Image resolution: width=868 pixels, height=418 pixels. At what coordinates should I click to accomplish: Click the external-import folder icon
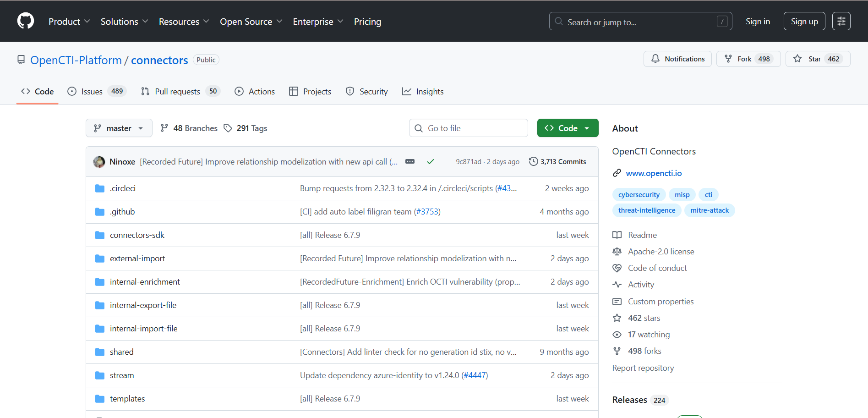(x=100, y=258)
